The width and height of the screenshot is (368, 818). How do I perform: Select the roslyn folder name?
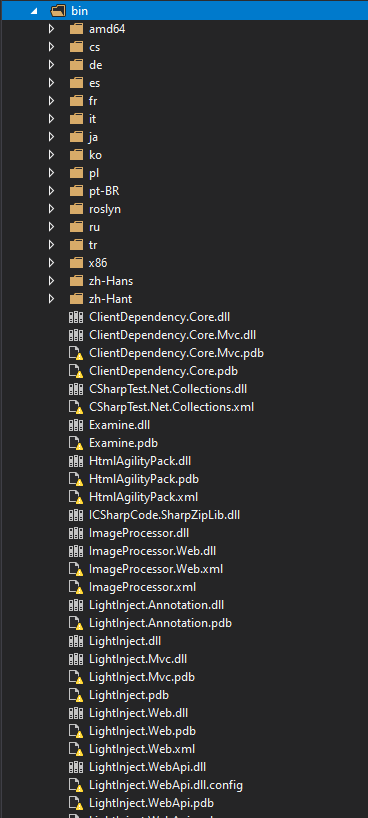pos(105,209)
